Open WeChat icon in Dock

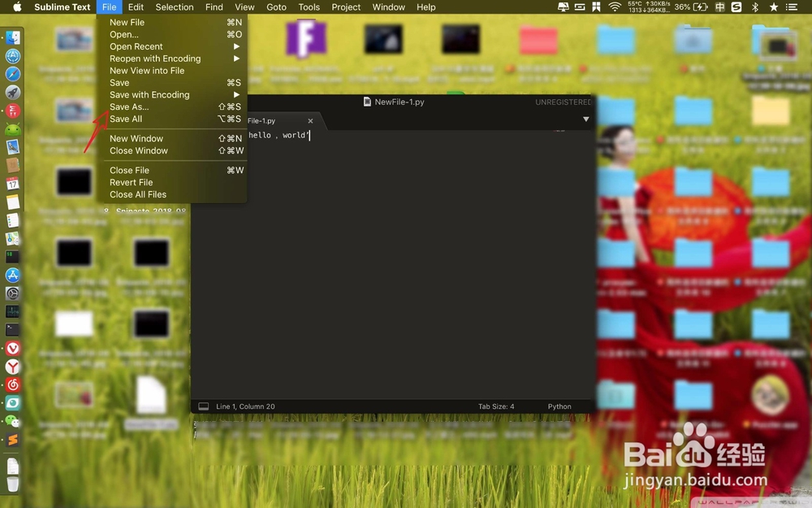pyautogui.click(x=12, y=421)
